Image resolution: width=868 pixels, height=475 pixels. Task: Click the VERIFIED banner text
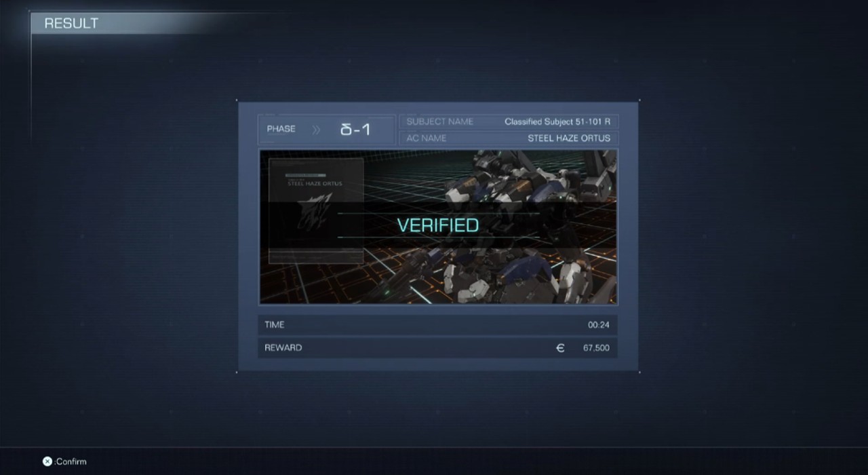(437, 225)
